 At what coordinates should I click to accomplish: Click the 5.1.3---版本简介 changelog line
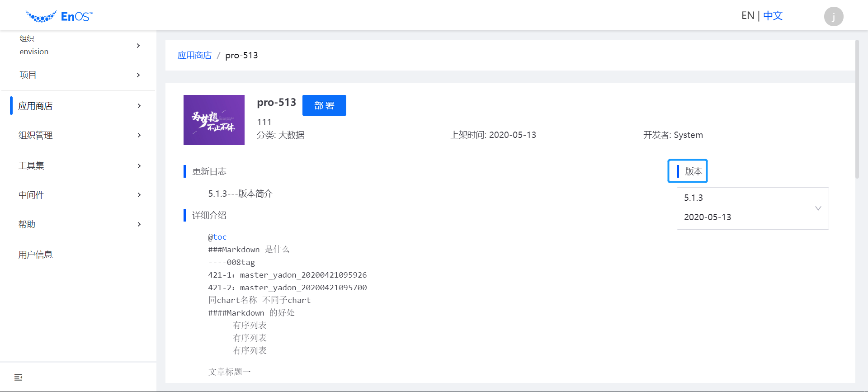240,194
